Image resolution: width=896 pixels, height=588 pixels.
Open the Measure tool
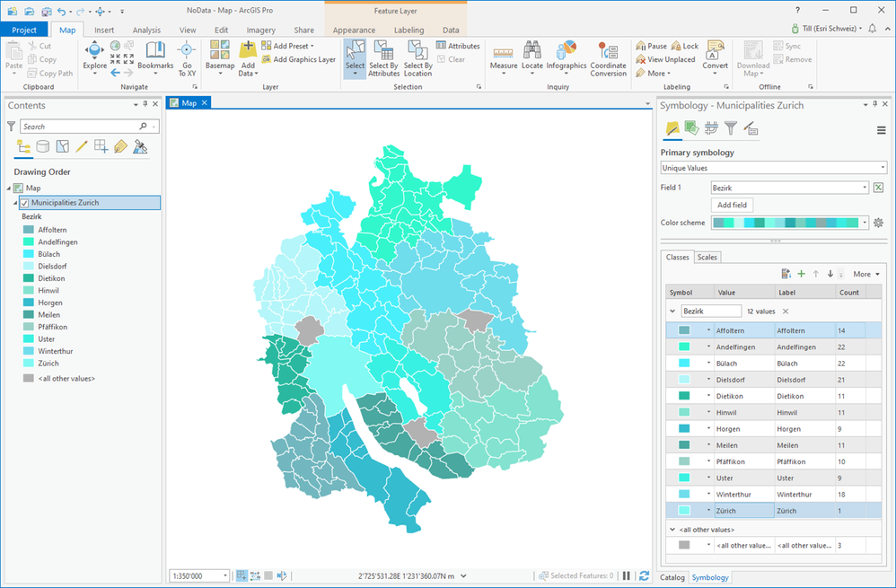click(504, 57)
